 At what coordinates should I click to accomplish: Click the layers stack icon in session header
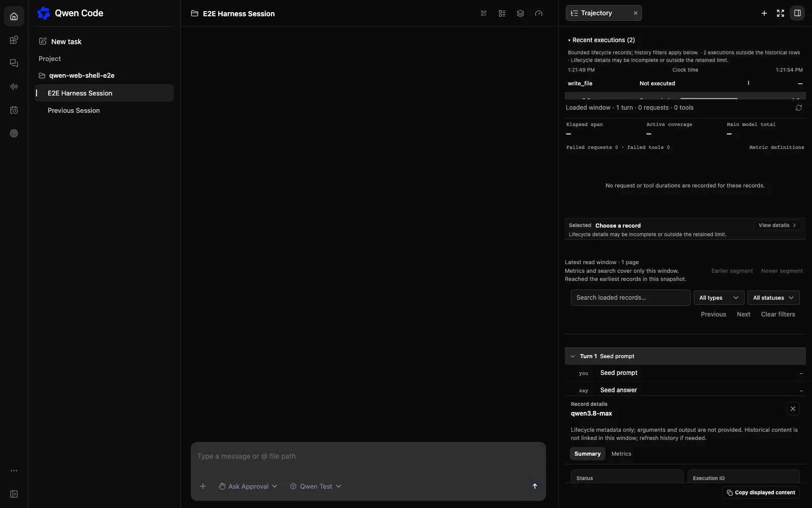[520, 14]
